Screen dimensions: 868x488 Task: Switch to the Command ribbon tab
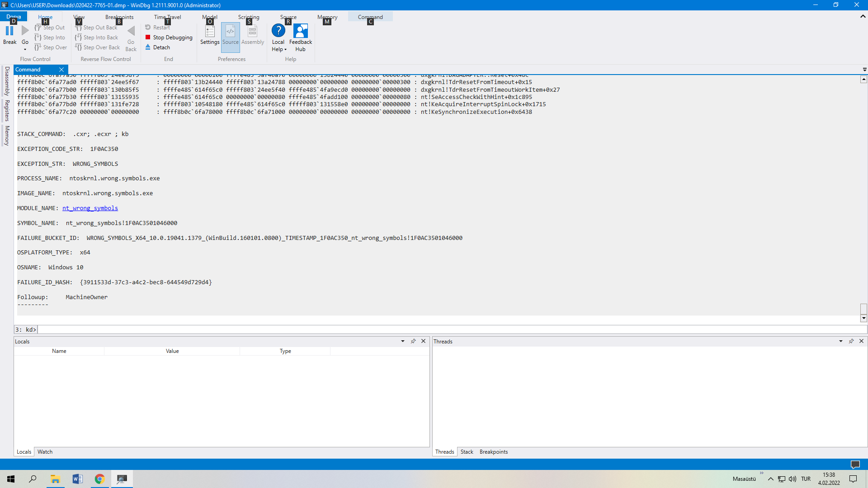370,17
